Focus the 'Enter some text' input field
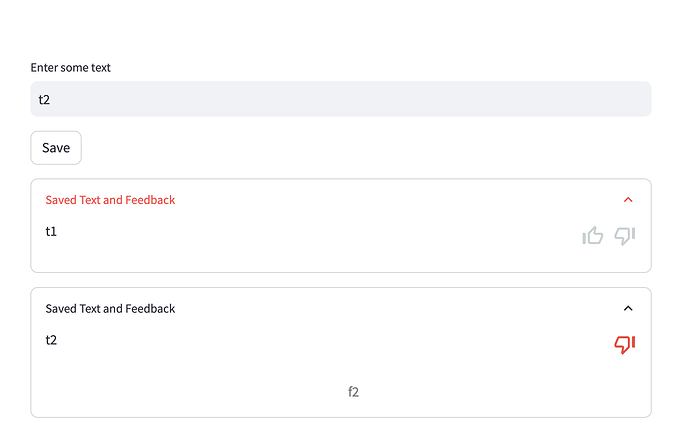This screenshot has height=438, width=690. coord(340,99)
